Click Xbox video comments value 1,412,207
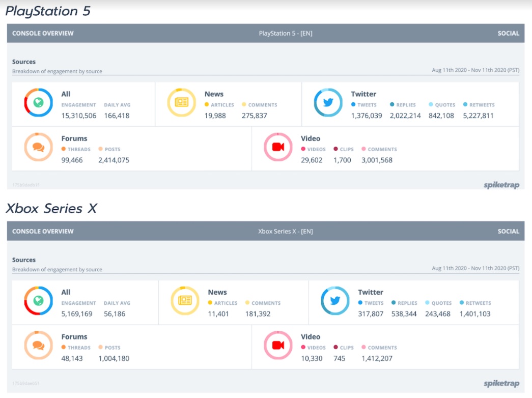This screenshot has height=398, width=532. (377, 359)
